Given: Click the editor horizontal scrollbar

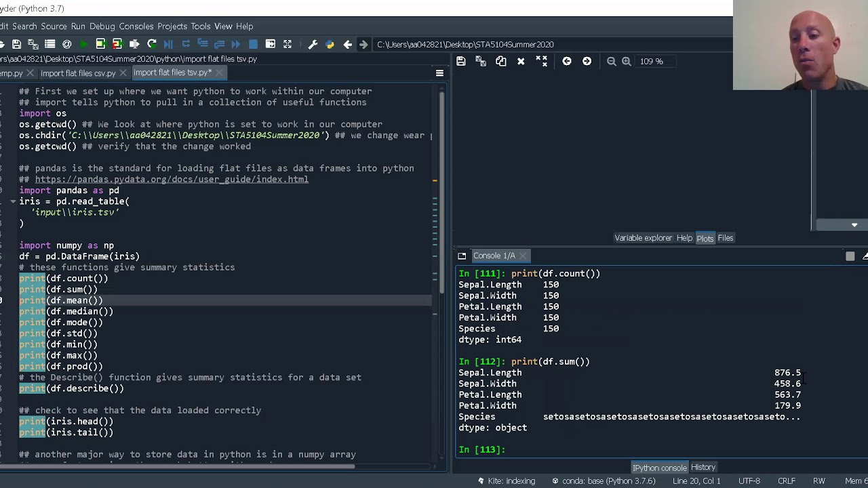Looking at the screenshot, I should point(176,466).
